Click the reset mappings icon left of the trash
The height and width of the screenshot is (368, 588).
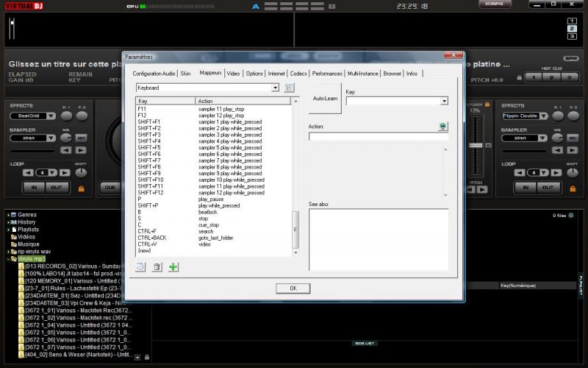(140, 267)
